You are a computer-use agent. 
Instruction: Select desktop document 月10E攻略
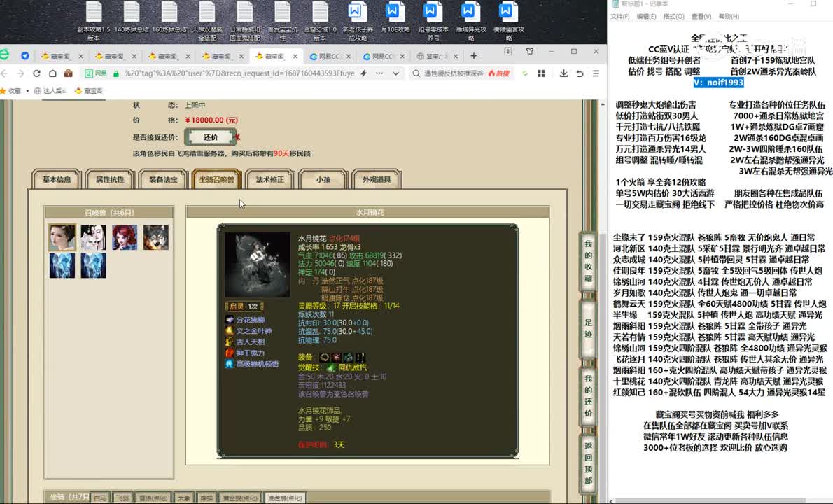(x=395, y=17)
